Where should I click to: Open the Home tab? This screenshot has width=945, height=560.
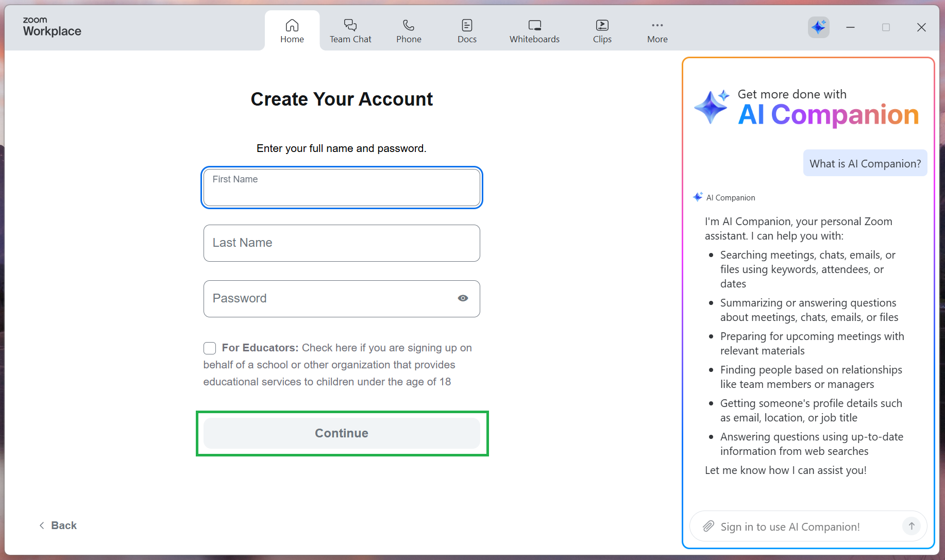point(292,31)
